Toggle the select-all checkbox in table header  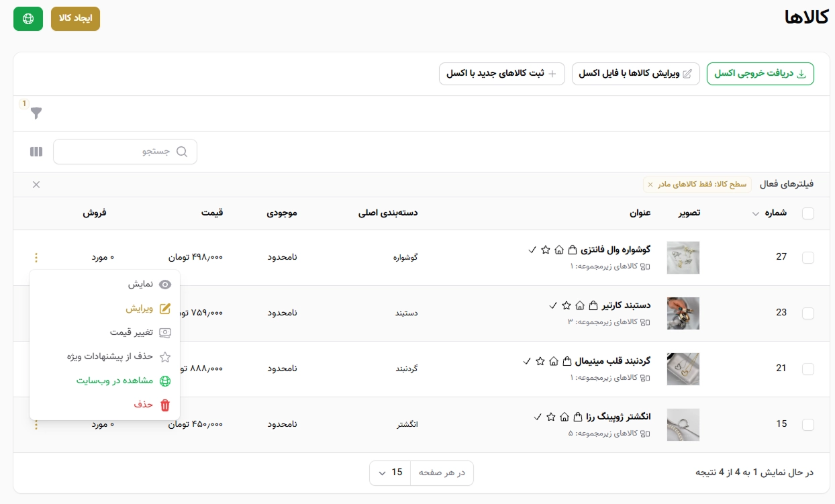808,213
